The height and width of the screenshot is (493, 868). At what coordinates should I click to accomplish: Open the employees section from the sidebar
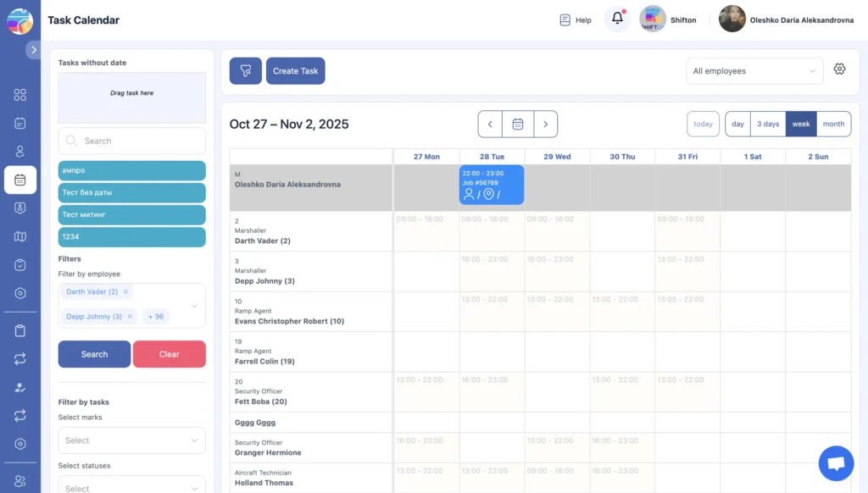(20, 152)
